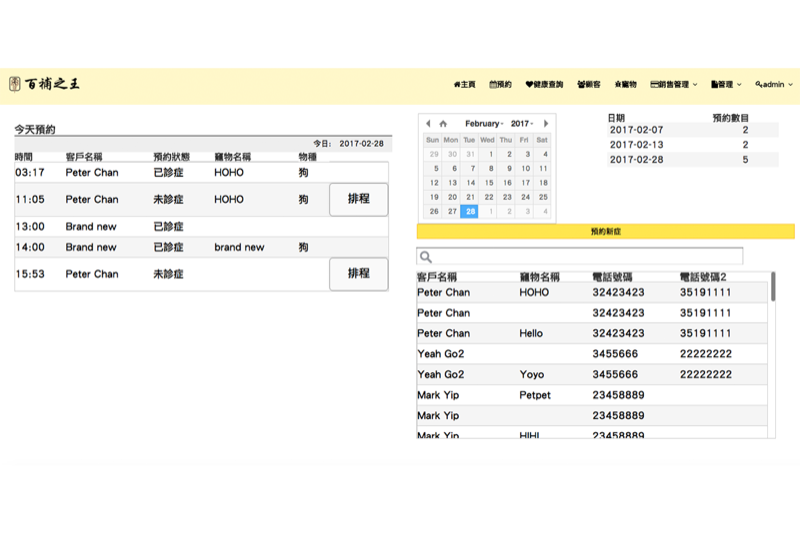Open the 健康查詢 health query menu item
This screenshot has width=800, height=533.
(544, 85)
